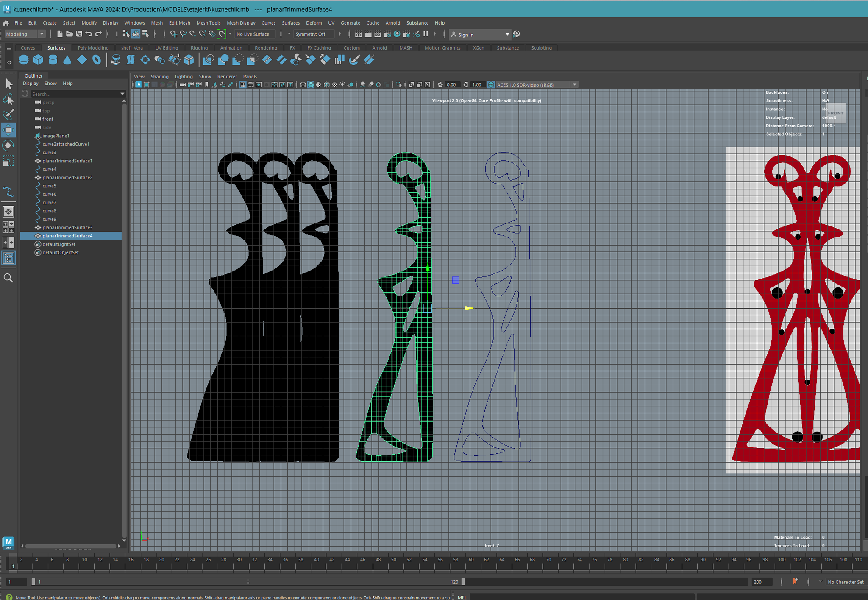Select the Lasso tool in the toolbox

click(8, 99)
